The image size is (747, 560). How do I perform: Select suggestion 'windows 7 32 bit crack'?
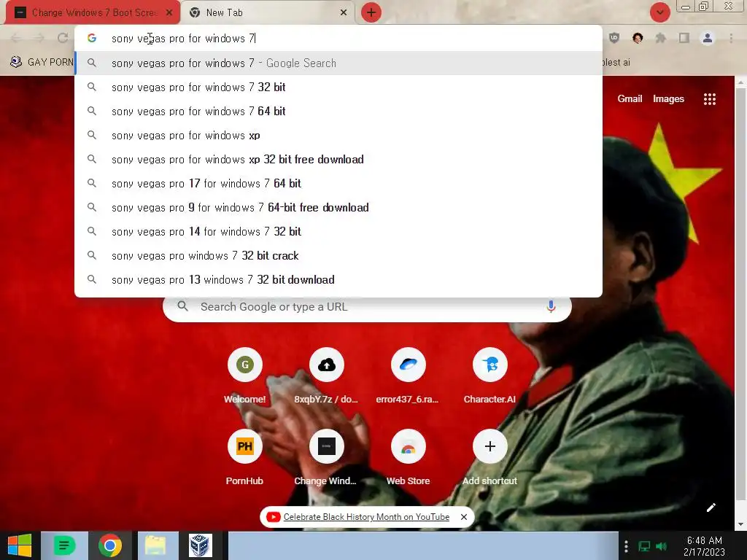(338, 255)
